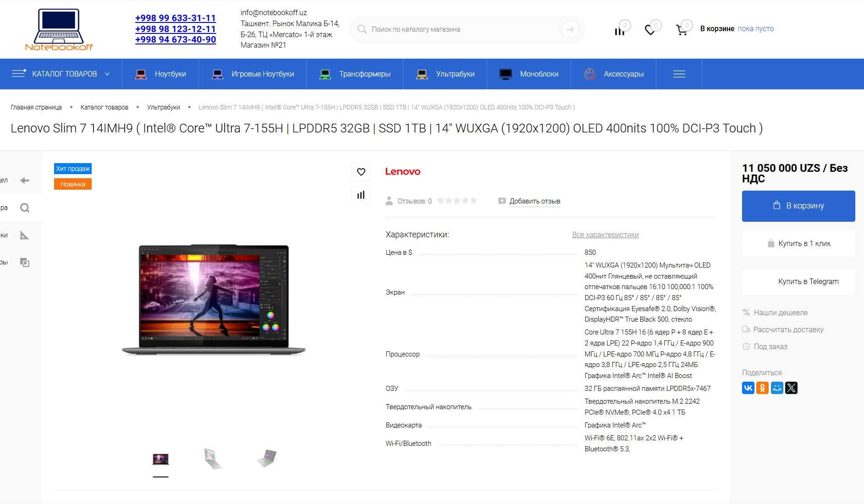Submit search with the arrow button
Viewport: 864px width, 504px height.
click(570, 29)
